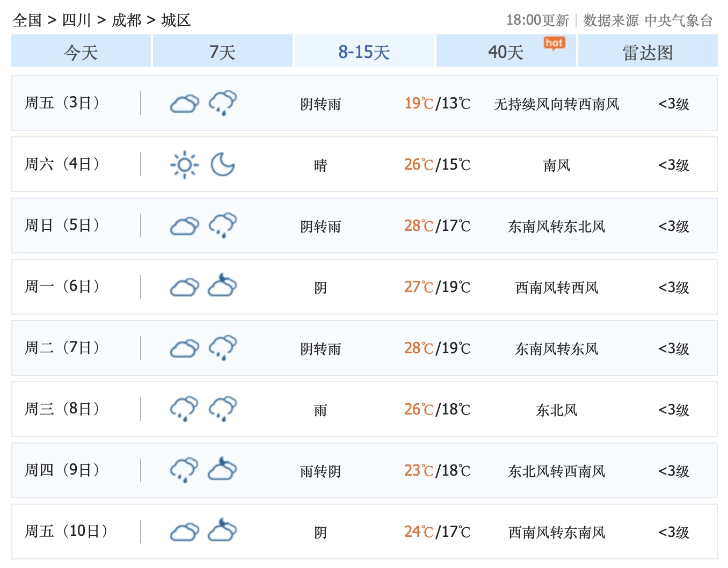This screenshot has height=568, width=728.
Task: Switch to the 40天 forecast tab
Action: (505, 52)
